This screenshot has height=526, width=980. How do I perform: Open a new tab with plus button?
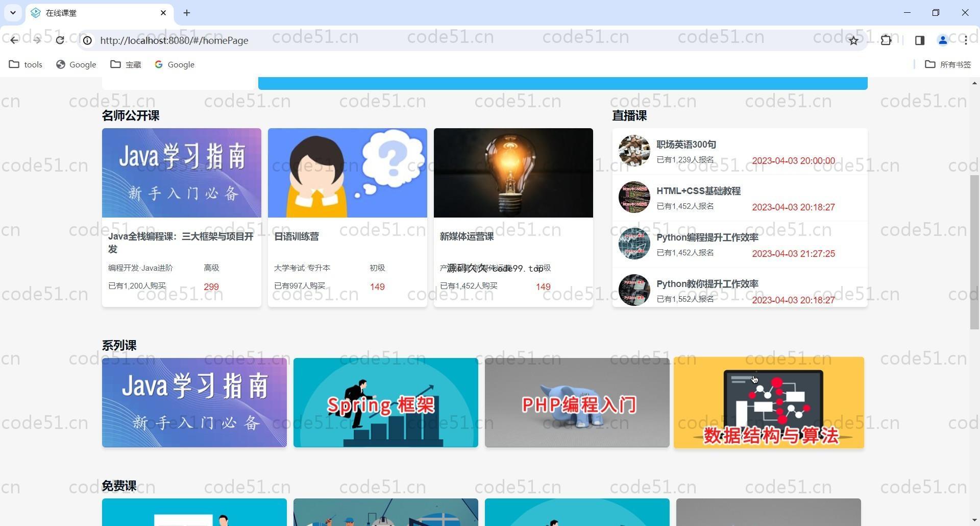coord(187,13)
